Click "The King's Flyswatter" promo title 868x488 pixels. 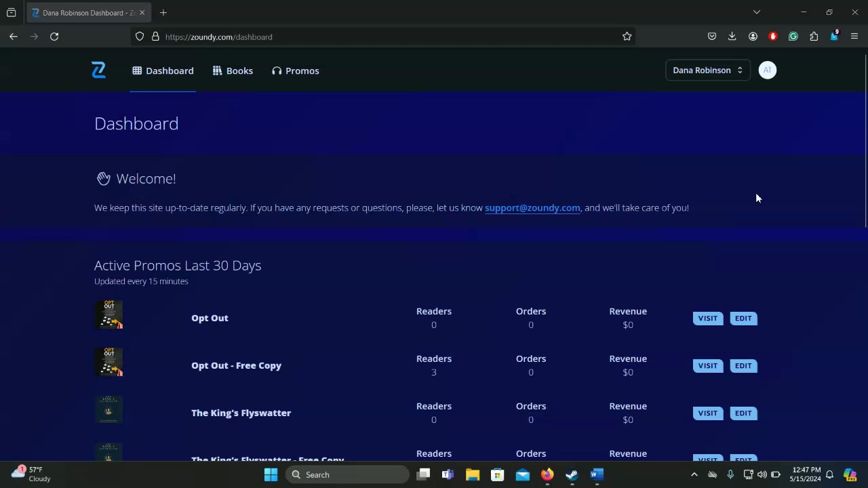pos(241,413)
